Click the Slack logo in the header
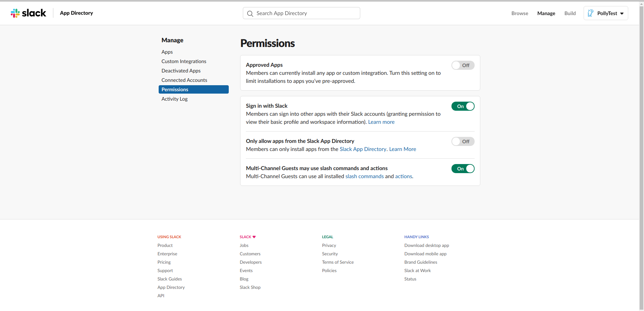This screenshot has width=644, height=311. 29,13
